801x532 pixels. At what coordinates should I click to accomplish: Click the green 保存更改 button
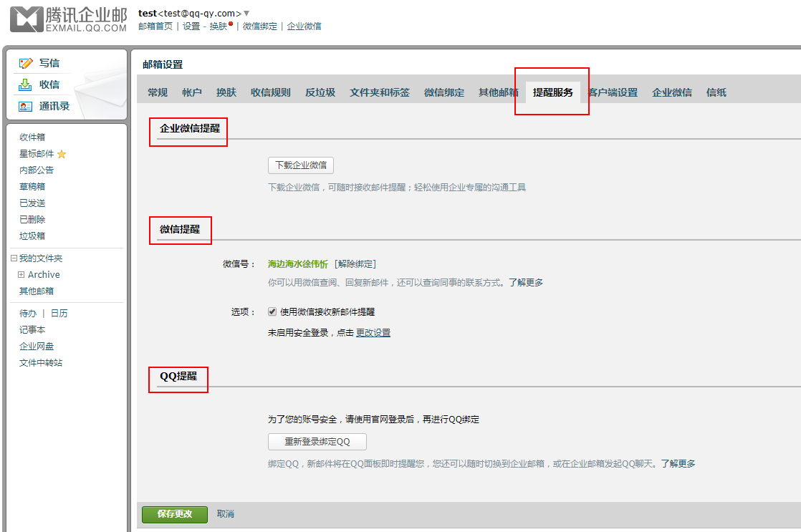tap(175, 514)
